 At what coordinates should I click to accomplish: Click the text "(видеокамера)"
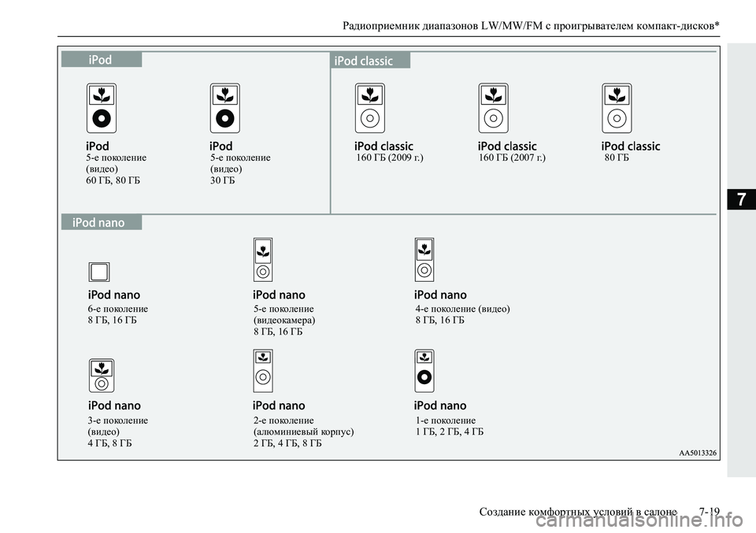pyautogui.click(x=284, y=320)
